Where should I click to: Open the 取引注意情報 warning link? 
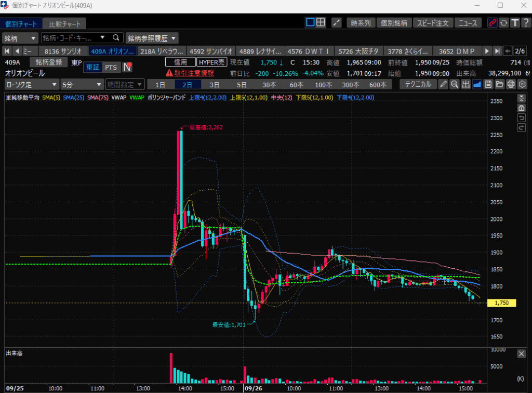pyautogui.click(x=193, y=73)
